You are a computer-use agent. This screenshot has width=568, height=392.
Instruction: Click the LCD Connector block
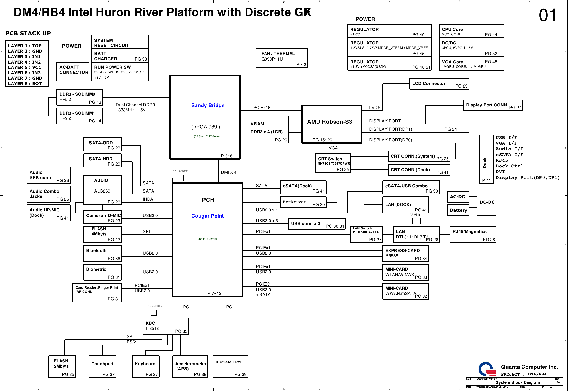(439, 84)
